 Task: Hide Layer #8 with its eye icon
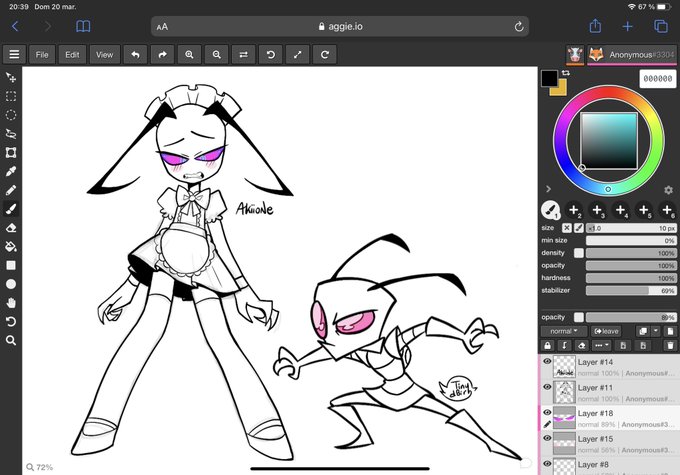click(x=547, y=463)
